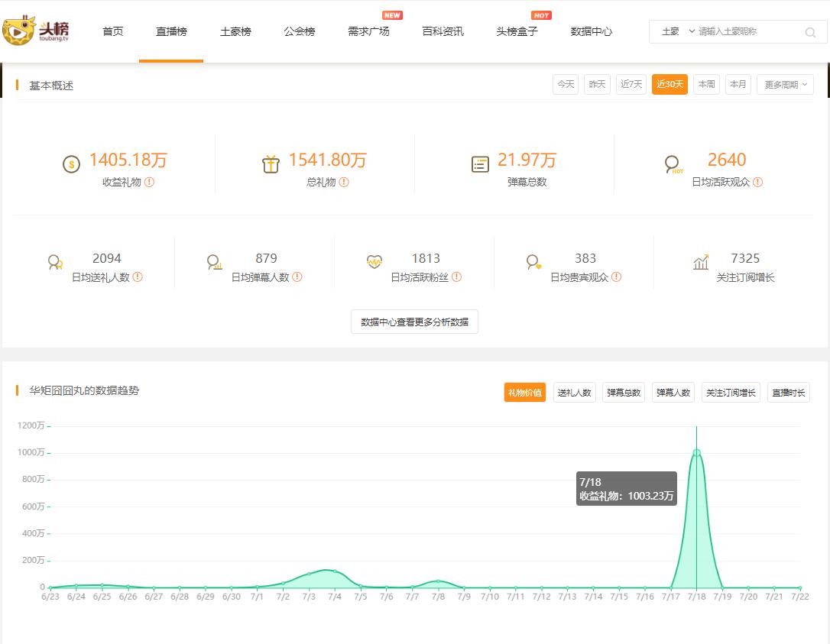Click 数据中心查看更多分析数据 button
830x644 pixels.
click(414, 322)
